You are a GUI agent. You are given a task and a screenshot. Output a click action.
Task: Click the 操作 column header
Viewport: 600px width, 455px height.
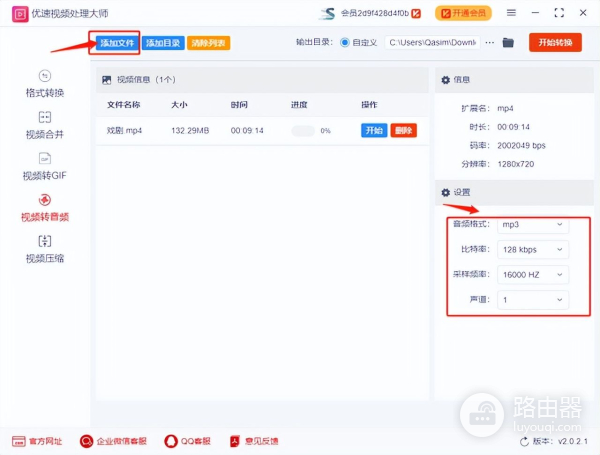369,105
